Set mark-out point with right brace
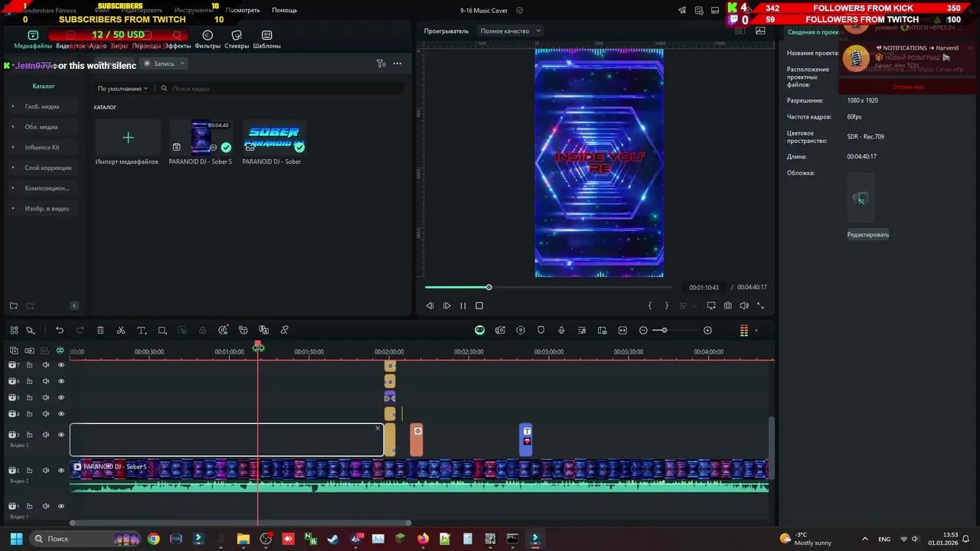 click(666, 306)
